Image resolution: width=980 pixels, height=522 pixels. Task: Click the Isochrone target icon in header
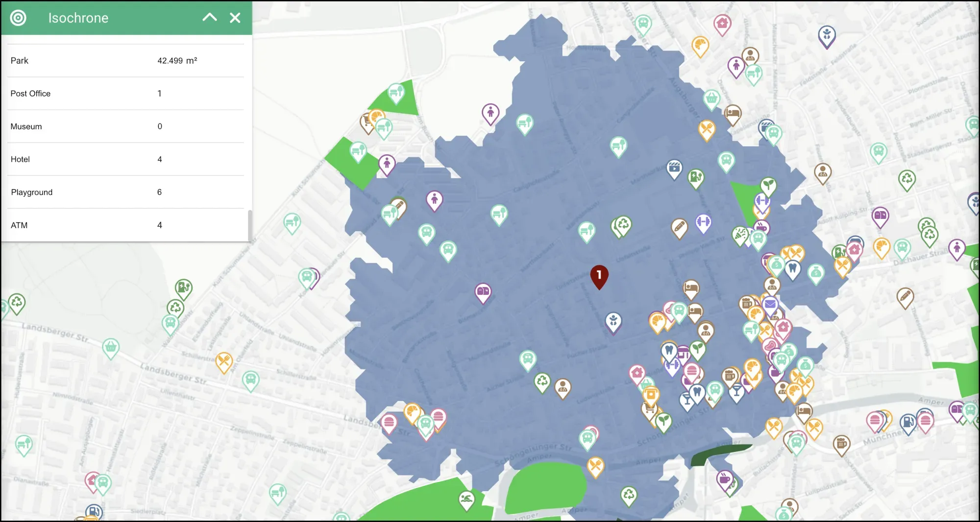[18, 18]
